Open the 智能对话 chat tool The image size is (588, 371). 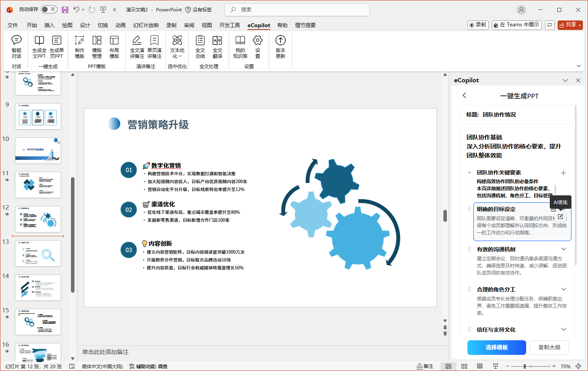coord(17,47)
